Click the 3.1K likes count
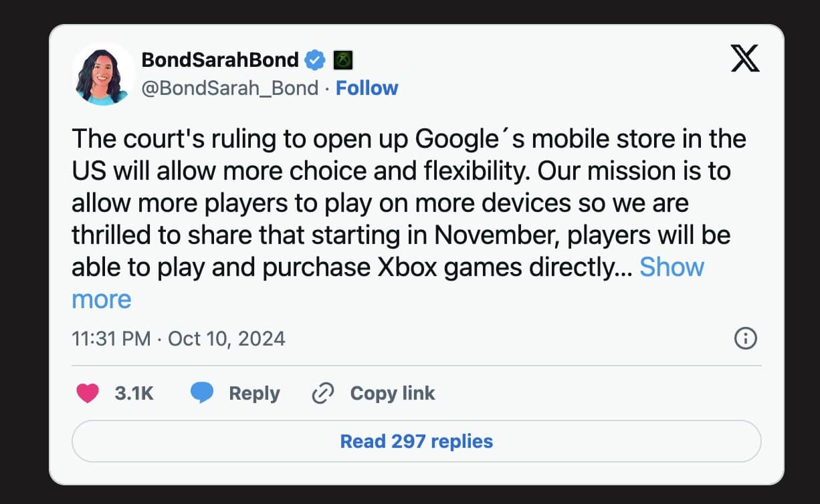This screenshot has height=504, width=820. pos(134,393)
